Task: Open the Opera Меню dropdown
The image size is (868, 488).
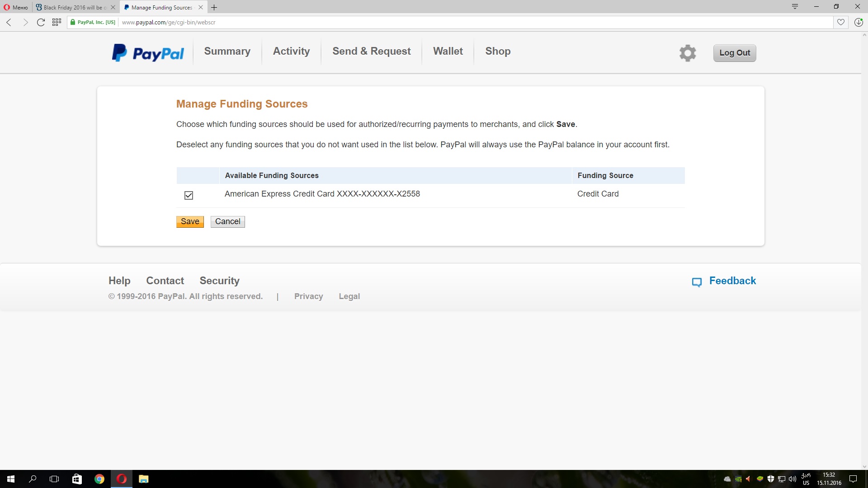Action: tap(16, 7)
